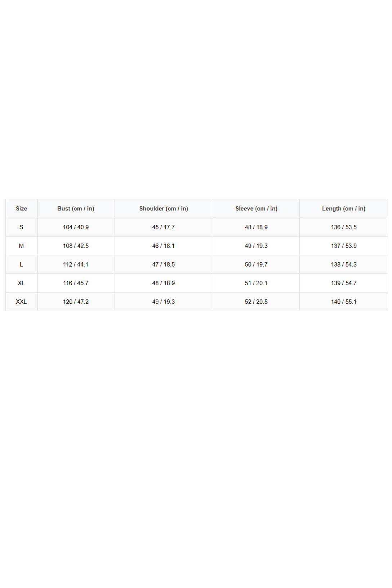
Task: Click sleeve value 48 / 18.9 for S
Action: [x=256, y=227]
